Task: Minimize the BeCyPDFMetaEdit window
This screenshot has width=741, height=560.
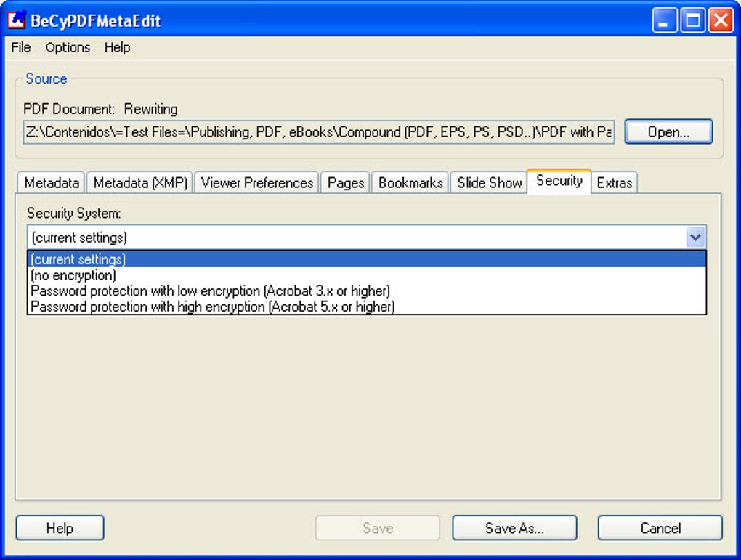Action: [665, 20]
